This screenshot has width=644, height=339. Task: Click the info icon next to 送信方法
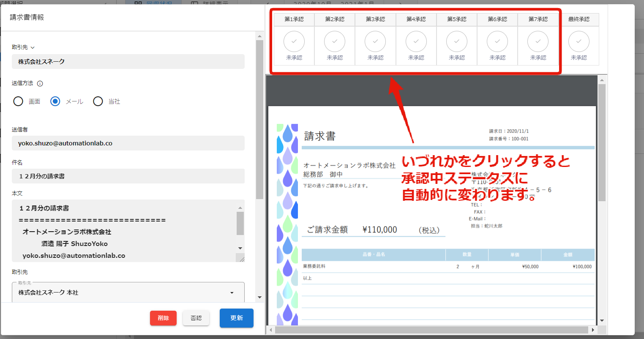point(40,84)
